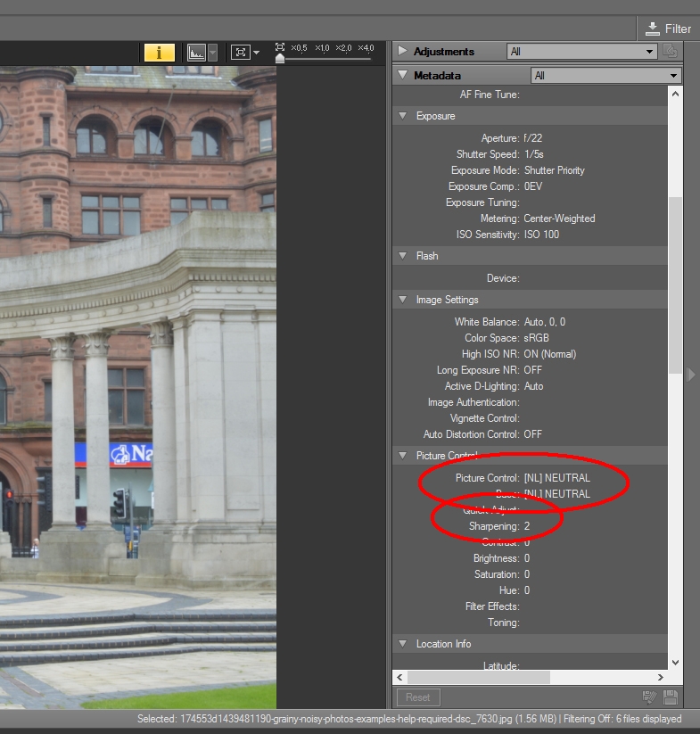Click the fit-to-screen zoom icon

point(280,46)
